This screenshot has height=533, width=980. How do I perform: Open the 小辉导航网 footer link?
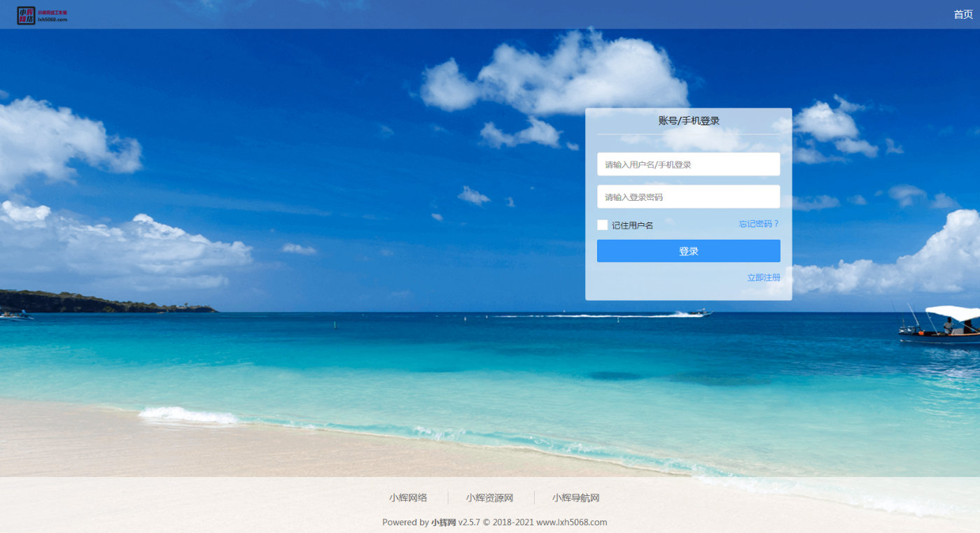(575, 497)
